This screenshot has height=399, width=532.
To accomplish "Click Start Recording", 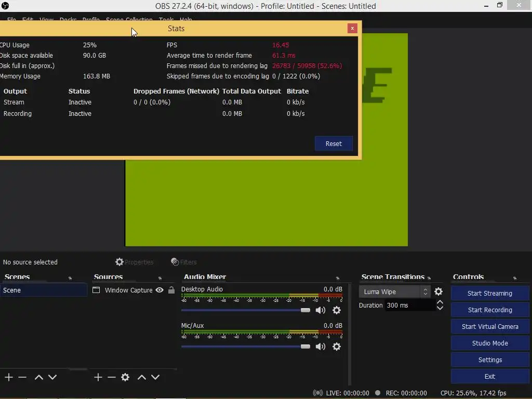I will pos(489,310).
